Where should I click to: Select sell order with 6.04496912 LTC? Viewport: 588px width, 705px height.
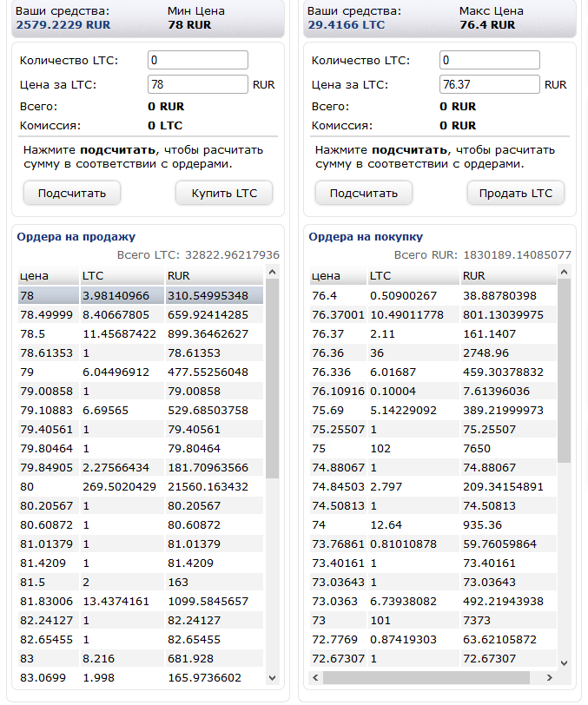141,372
